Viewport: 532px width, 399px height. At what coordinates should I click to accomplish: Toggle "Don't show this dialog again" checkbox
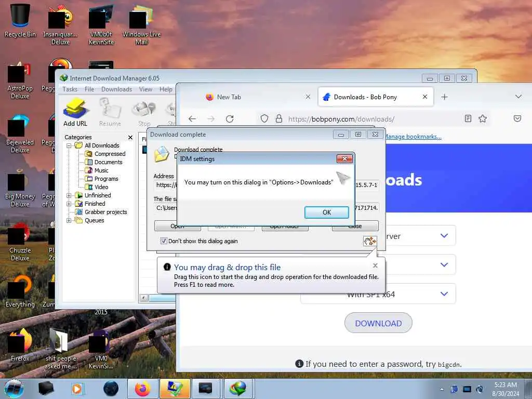click(x=164, y=241)
